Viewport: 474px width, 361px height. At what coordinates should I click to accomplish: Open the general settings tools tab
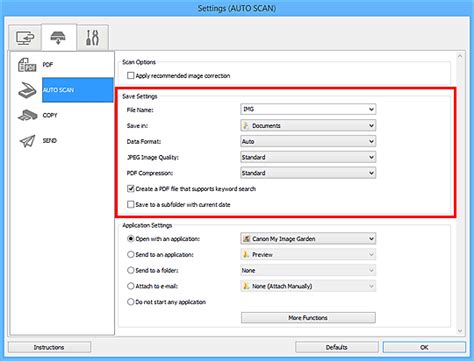pos(92,38)
